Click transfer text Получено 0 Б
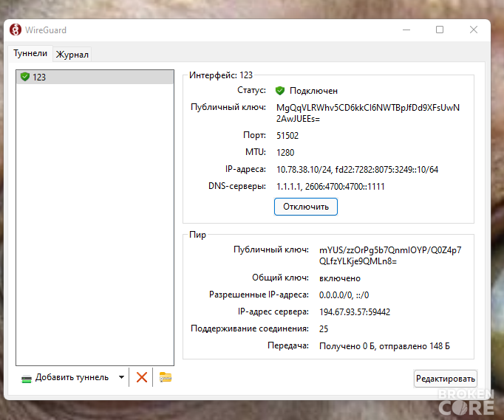 (384, 346)
